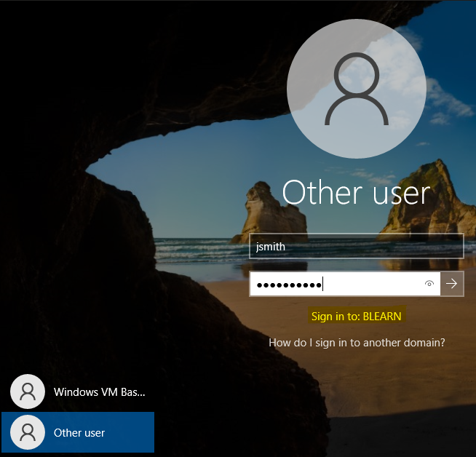Click the 'Sign in to: BLEARN' text

pyautogui.click(x=357, y=317)
